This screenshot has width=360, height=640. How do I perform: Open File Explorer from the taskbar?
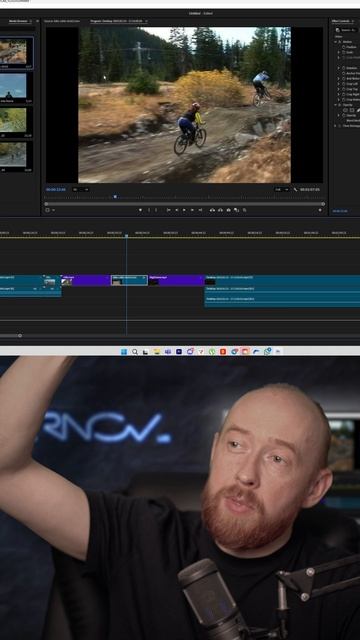[157, 351]
